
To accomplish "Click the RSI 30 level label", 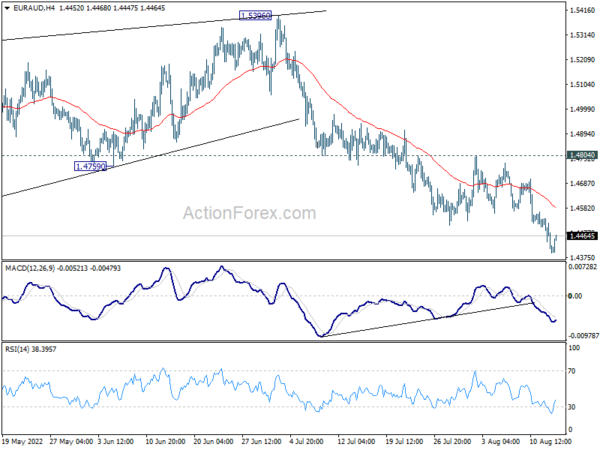I will click(572, 407).
